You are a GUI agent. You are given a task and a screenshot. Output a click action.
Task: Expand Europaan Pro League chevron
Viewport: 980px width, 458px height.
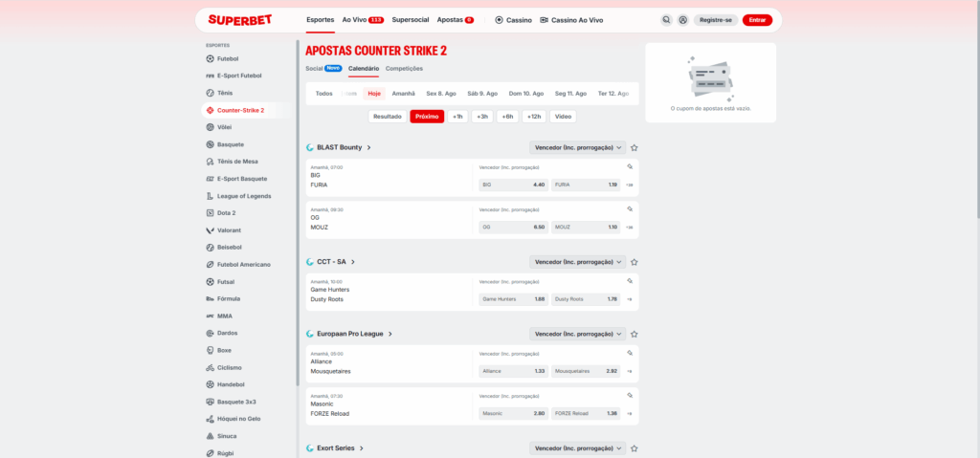click(x=390, y=335)
